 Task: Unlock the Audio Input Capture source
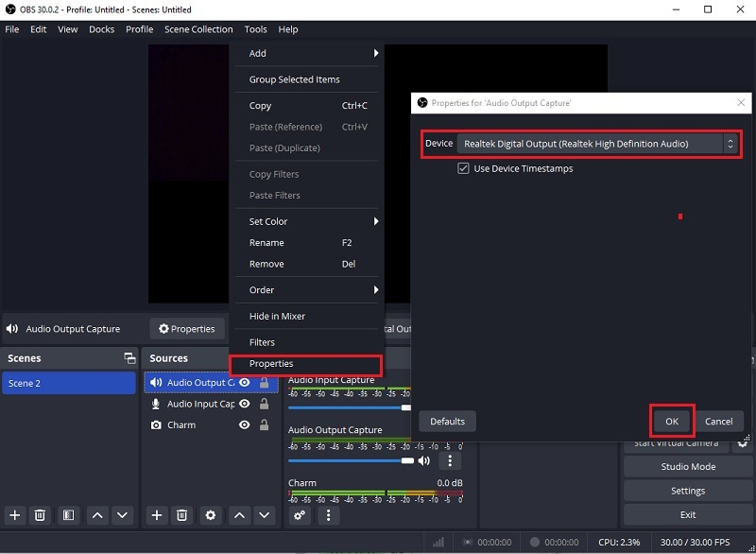coord(264,404)
